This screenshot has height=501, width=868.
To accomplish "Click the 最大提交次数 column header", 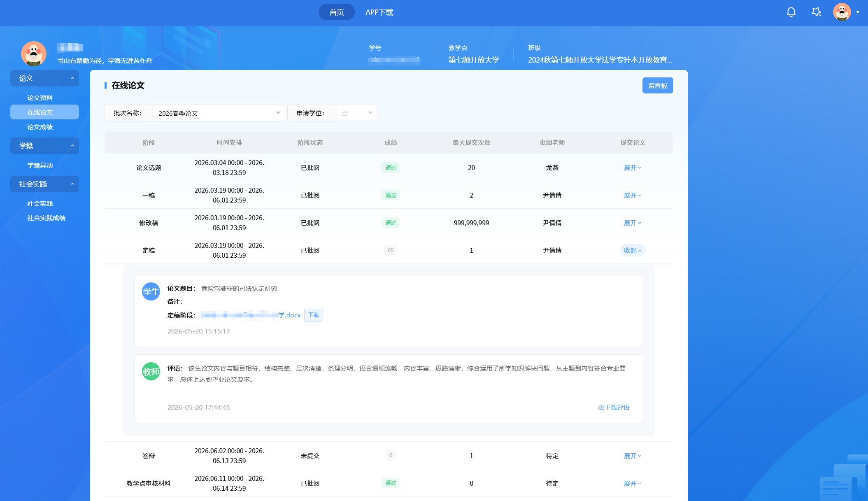I will (x=471, y=142).
